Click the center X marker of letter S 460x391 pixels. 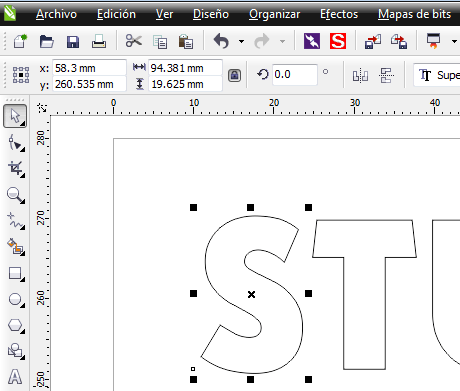(251, 294)
